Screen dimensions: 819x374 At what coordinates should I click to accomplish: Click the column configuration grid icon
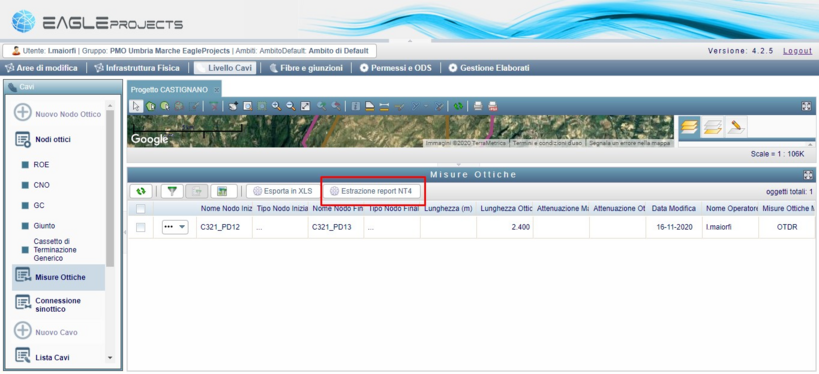click(224, 191)
